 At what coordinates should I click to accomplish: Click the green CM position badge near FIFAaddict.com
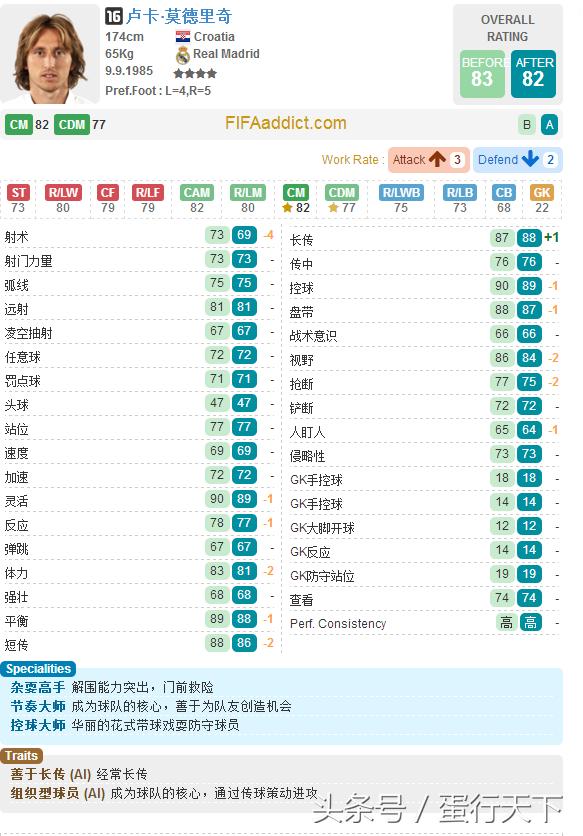[19, 125]
